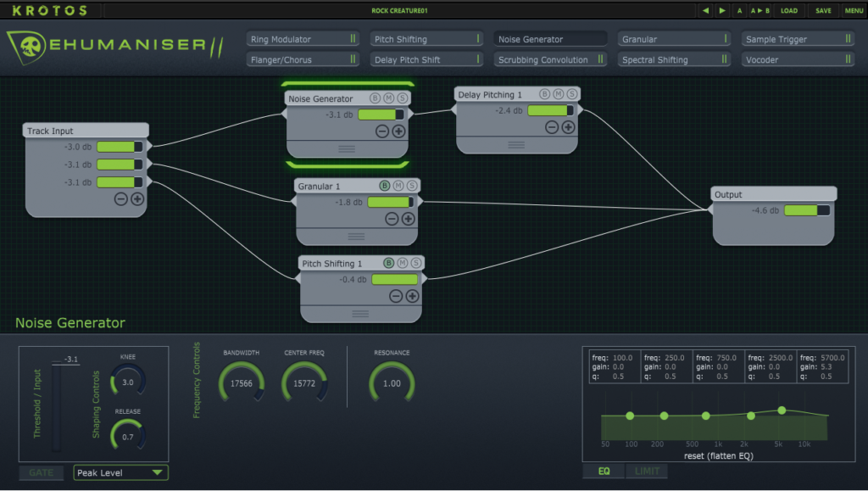Click the plus icon on Pitch Shifting 1 node
Viewport: 868px width, 491px height.
click(x=412, y=296)
